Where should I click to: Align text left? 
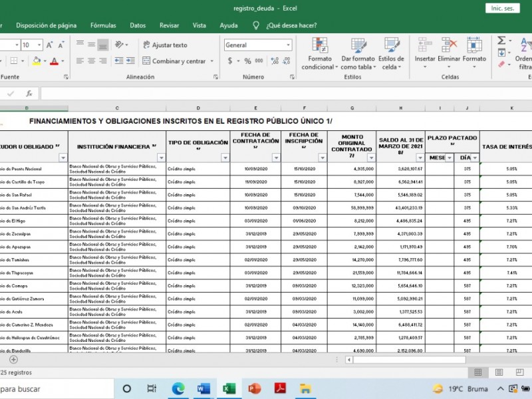point(80,61)
